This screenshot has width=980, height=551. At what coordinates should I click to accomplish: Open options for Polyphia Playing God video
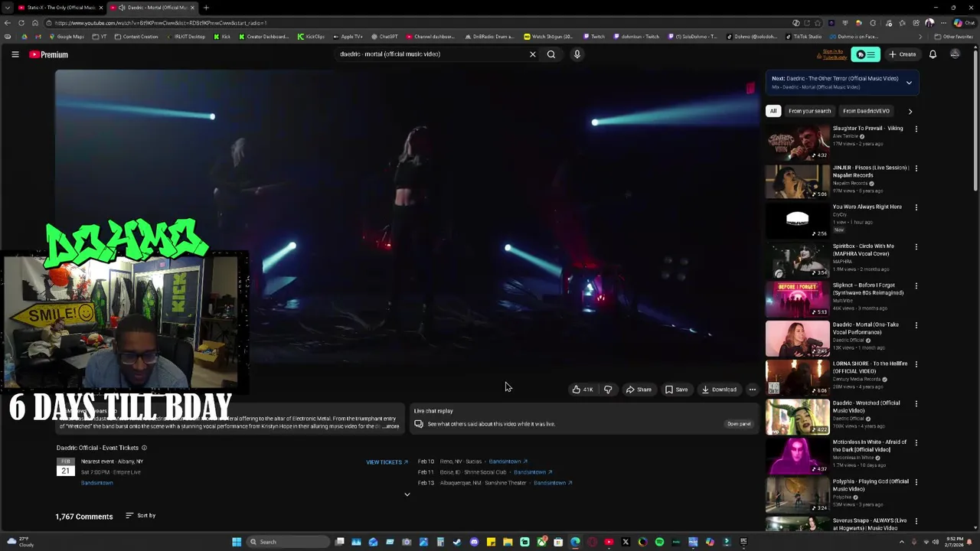pos(916,482)
